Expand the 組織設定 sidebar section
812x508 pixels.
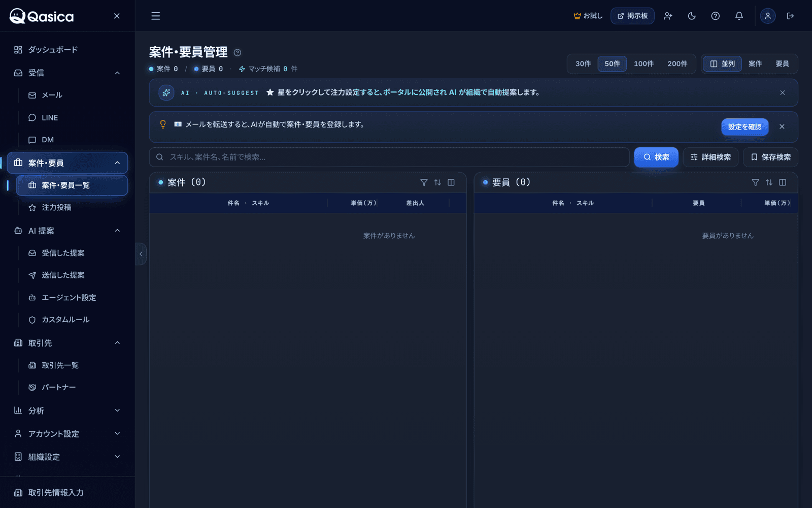point(67,457)
